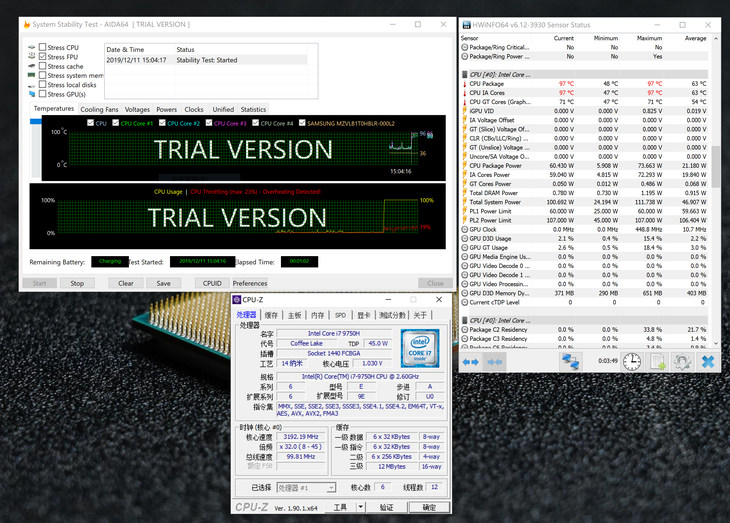Open HWiNFO network monitors icon
This screenshot has width=730, height=523.
(x=571, y=361)
